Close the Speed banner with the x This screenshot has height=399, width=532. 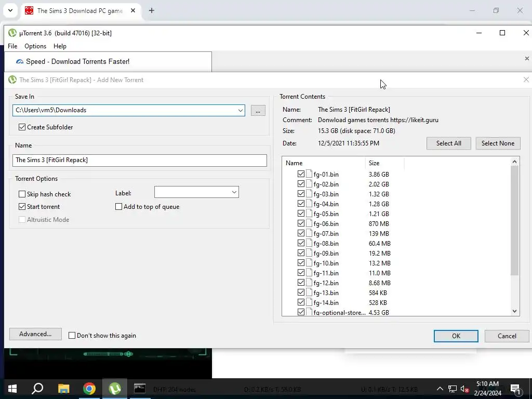click(x=527, y=58)
